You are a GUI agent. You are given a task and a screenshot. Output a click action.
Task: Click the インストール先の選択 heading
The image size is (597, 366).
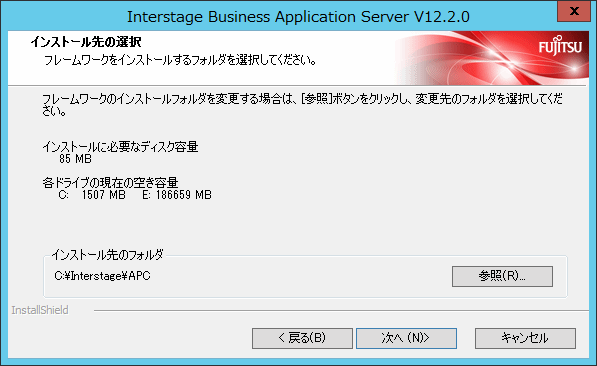tap(86, 42)
